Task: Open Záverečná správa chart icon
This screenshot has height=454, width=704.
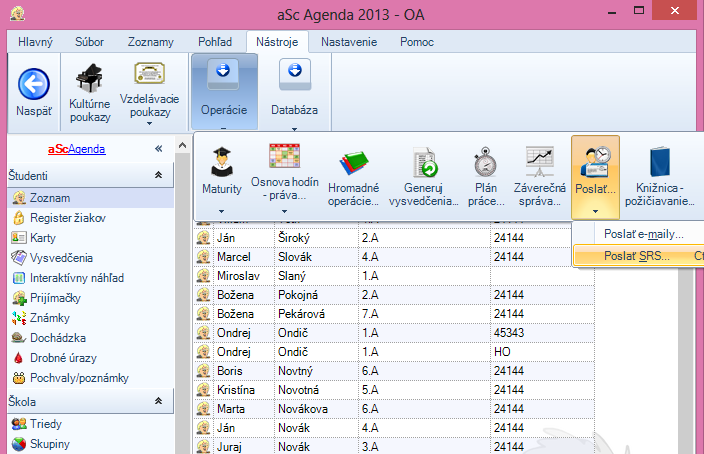Action: (x=540, y=162)
